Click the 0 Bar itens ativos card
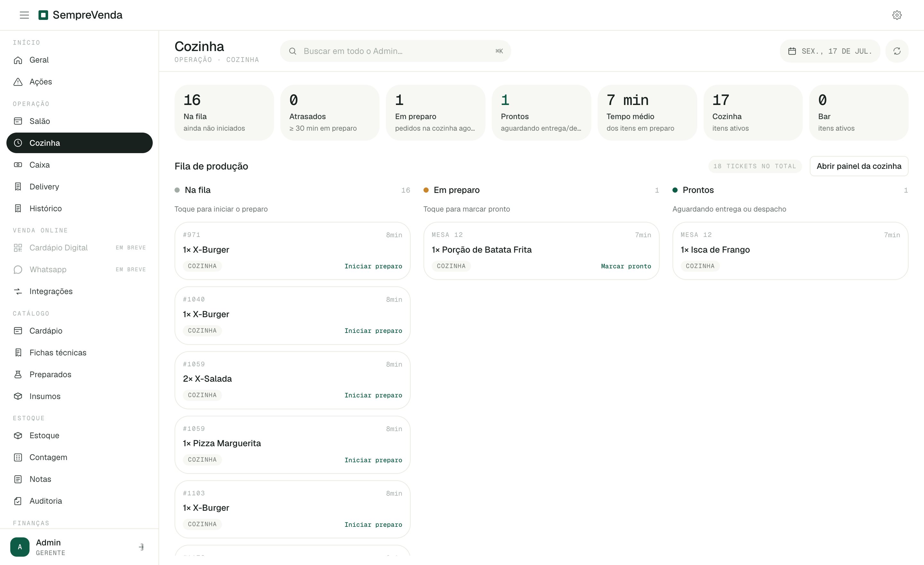Screen dimensions: 924x565 (858, 113)
